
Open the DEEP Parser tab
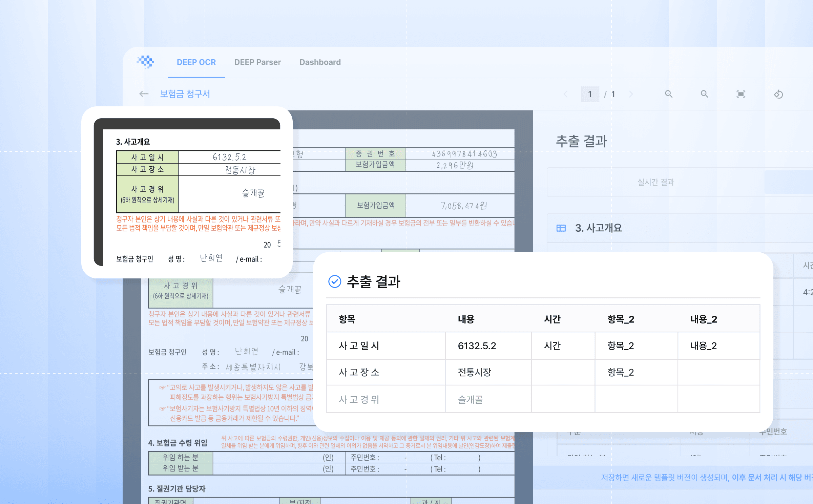tap(257, 62)
